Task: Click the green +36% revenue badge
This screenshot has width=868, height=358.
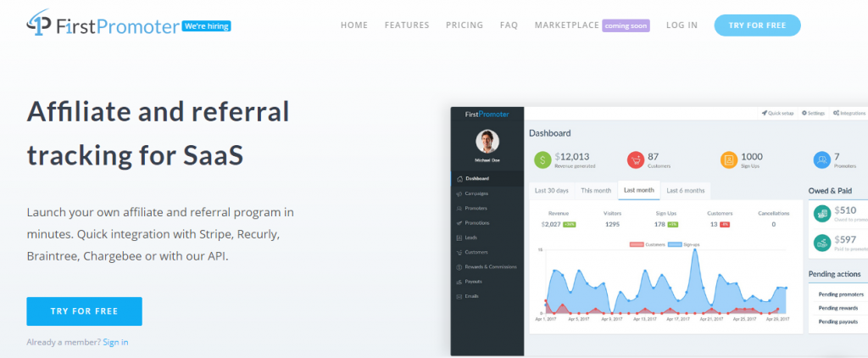Action: (x=569, y=225)
